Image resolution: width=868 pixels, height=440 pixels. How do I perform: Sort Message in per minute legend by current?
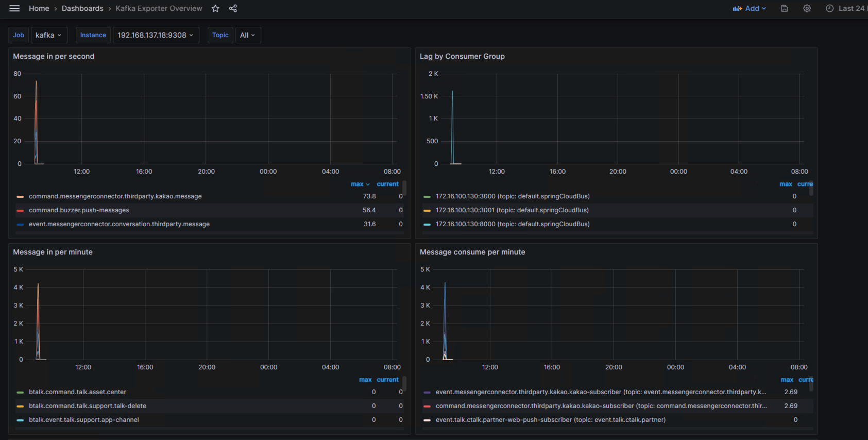coord(387,380)
